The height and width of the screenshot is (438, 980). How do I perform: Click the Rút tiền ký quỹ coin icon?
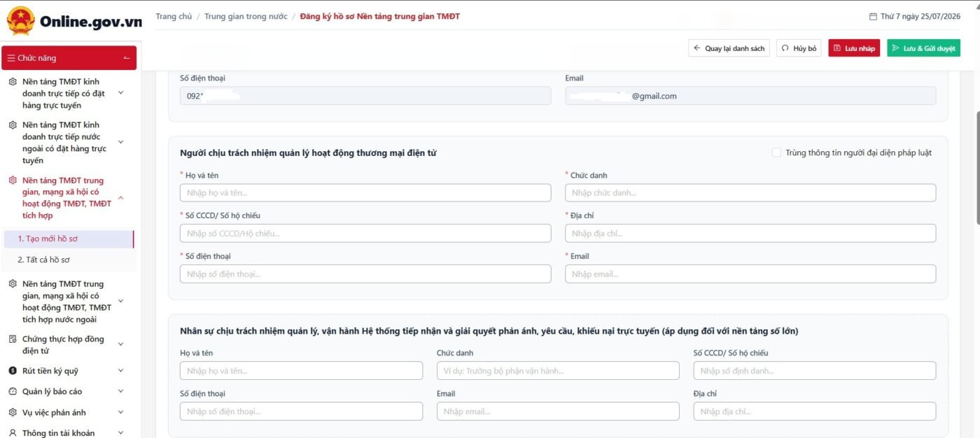click(13, 371)
